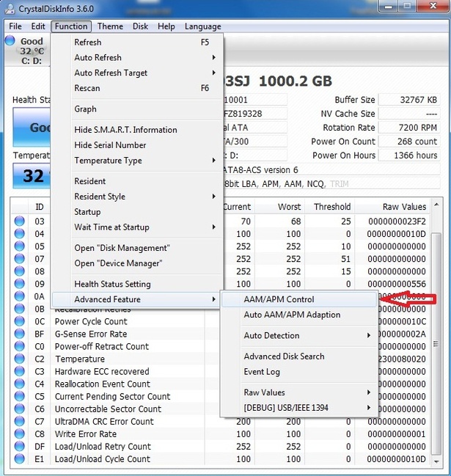Click the Raw Values column header
Screen dimensions: 451x476
393,207
